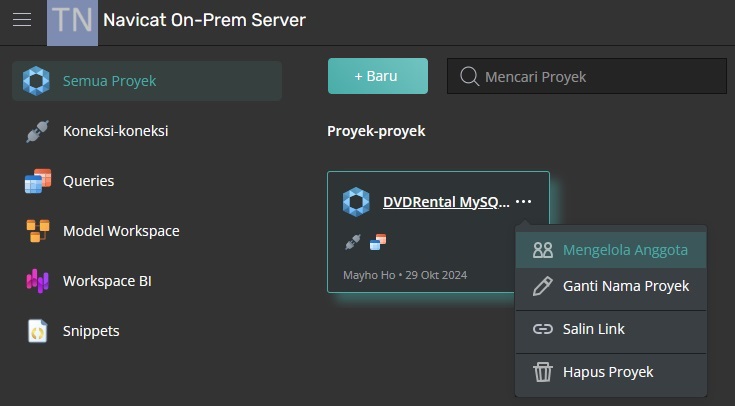Viewport: 735px width, 406px height.
Task: Open Workspace BI in sidebar
Action: click(x=107, y=281)
